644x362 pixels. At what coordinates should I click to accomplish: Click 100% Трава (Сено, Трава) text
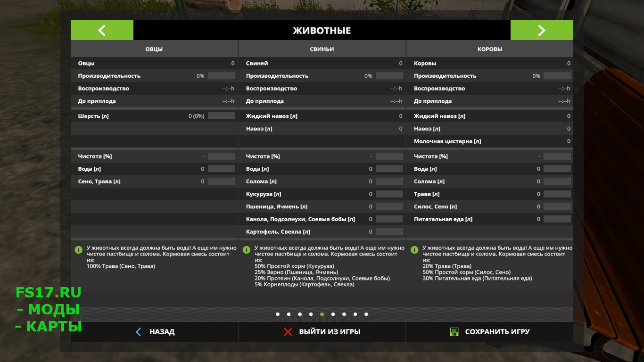click(121, 266)
